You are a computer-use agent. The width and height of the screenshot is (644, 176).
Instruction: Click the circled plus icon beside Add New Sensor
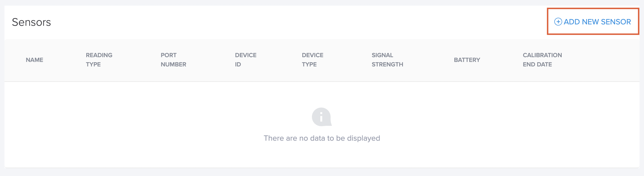pyautogui.click(x=558, y=22)
